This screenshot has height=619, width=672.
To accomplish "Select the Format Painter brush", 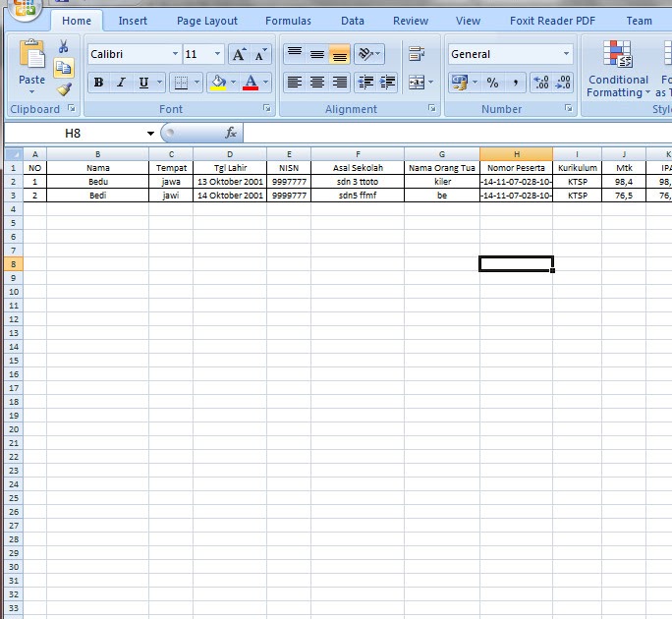I will [x=64, y=89].
